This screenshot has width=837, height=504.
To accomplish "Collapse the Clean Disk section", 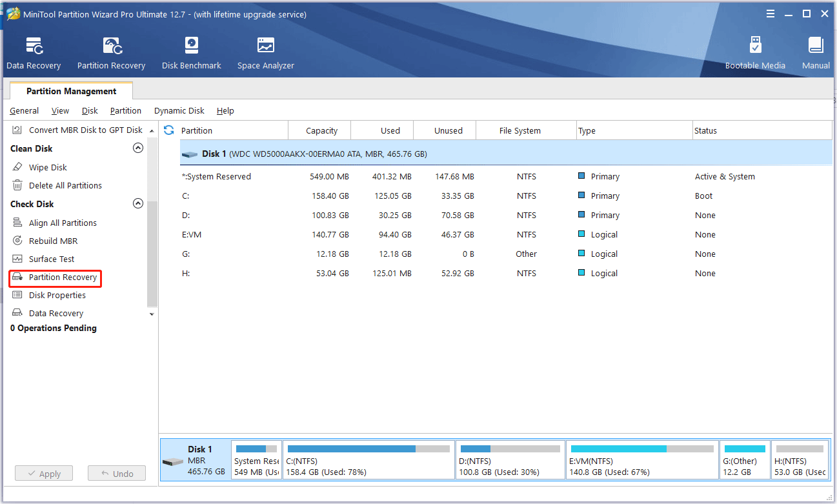I will (137, 148).
